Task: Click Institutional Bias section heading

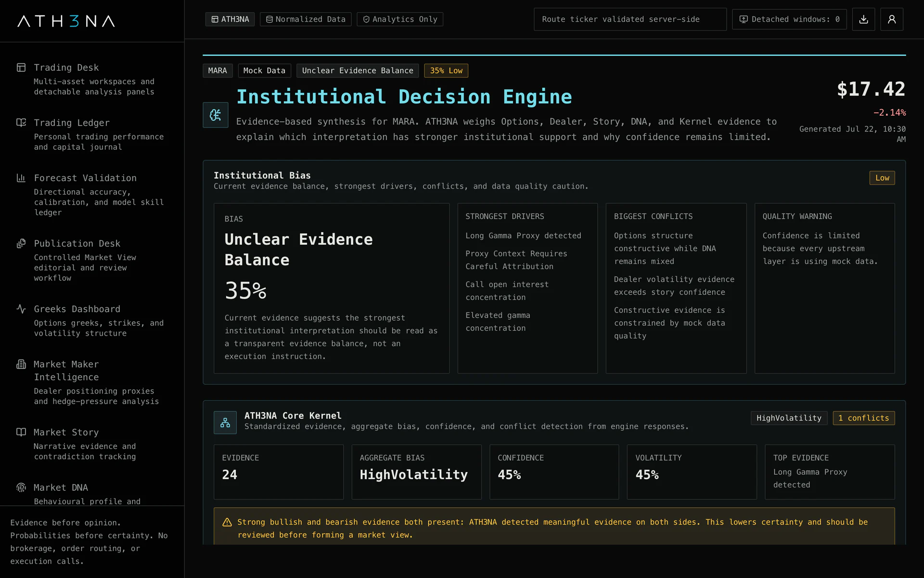Action: point(262,175)
